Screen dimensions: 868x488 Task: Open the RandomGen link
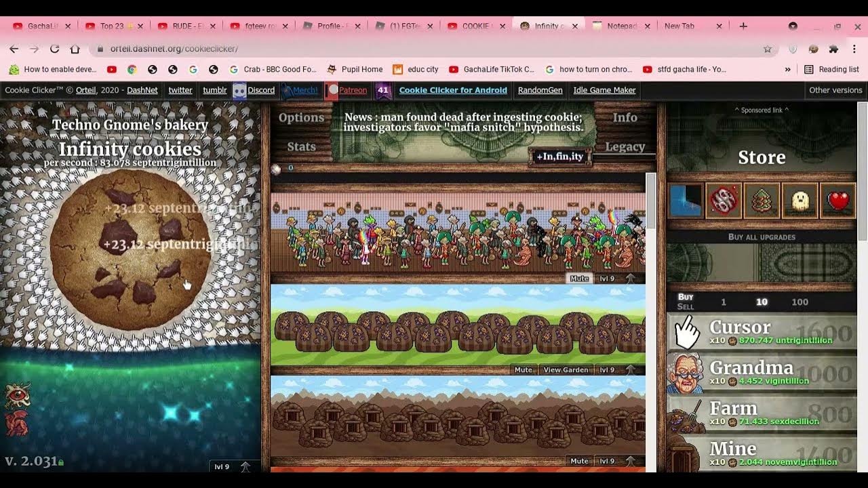click(x=540, y=90)
